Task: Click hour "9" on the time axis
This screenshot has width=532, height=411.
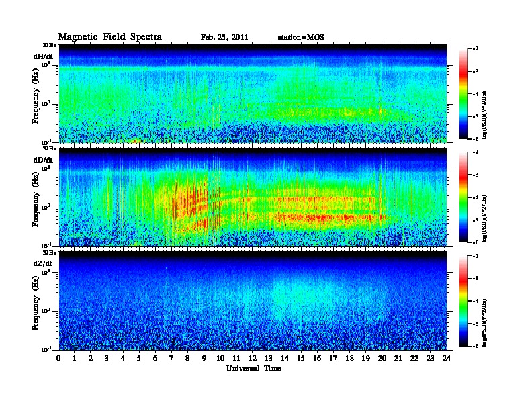Action: (x=204, y=358)
